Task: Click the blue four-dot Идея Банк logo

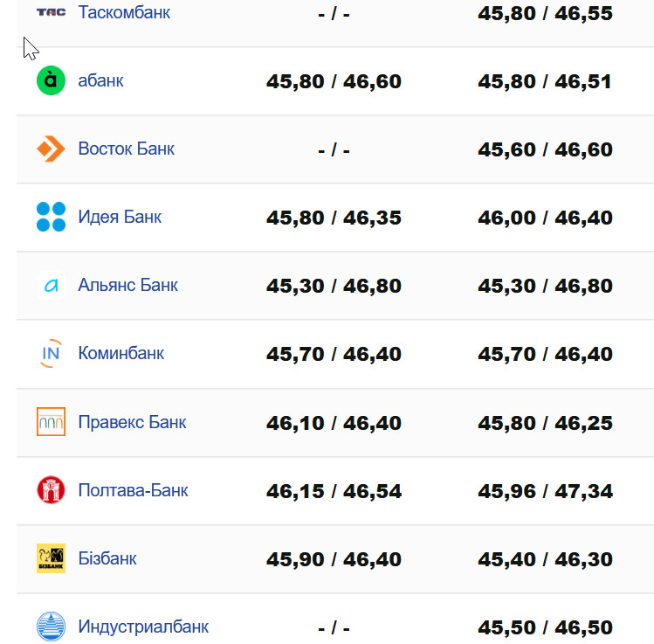Action: pyautogui.click(x=51, y=217)
